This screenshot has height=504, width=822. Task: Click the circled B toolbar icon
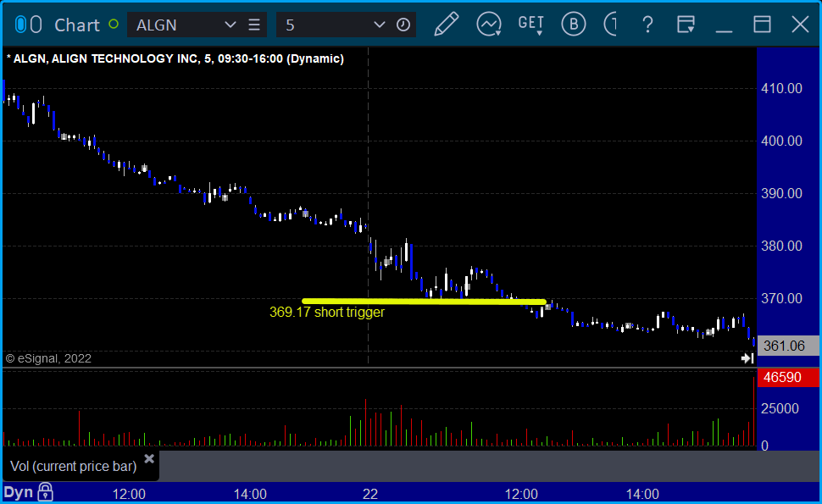coord(574,24)
